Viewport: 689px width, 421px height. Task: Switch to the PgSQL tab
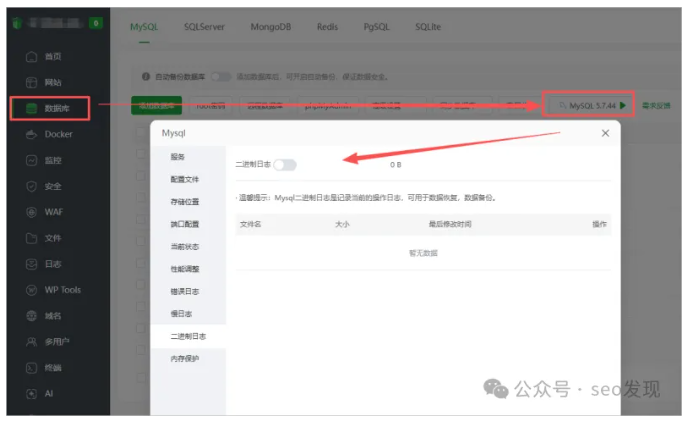pos(377,27)
